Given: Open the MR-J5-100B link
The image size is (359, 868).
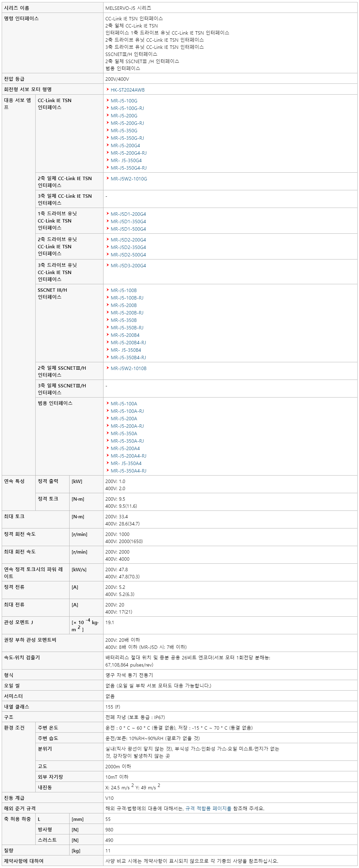Looking at the screenshot, I should pyautogui.click(x=124, y=290).
